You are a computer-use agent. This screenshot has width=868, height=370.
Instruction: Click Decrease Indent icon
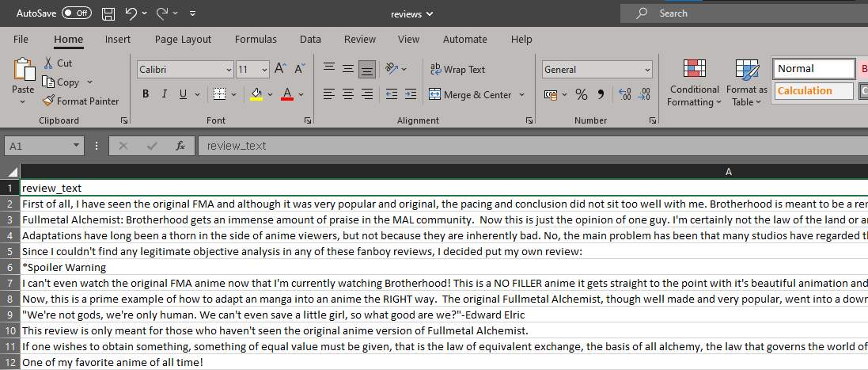point(392,94)
